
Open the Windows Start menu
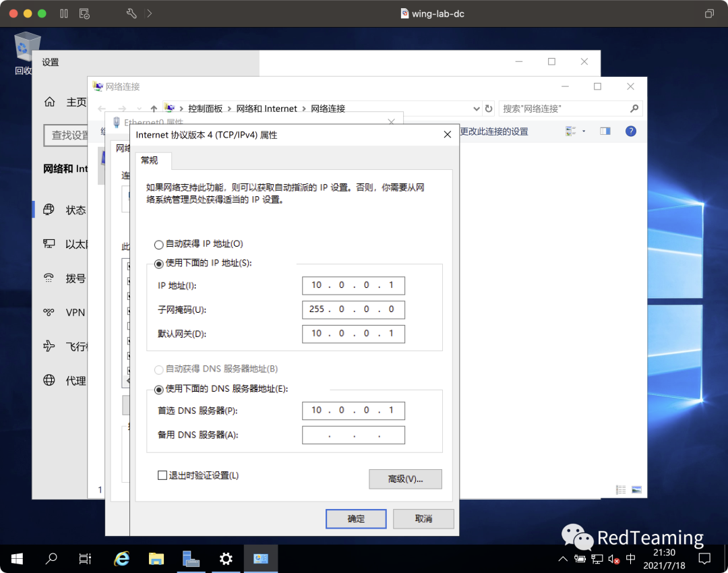(x=17, y=559)
